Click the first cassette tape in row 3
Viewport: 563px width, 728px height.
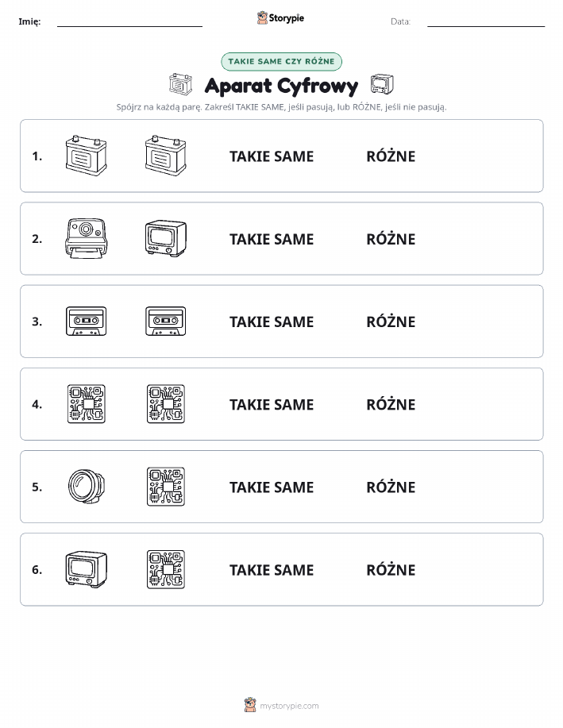pyautogui.click(x=86, y=322)
